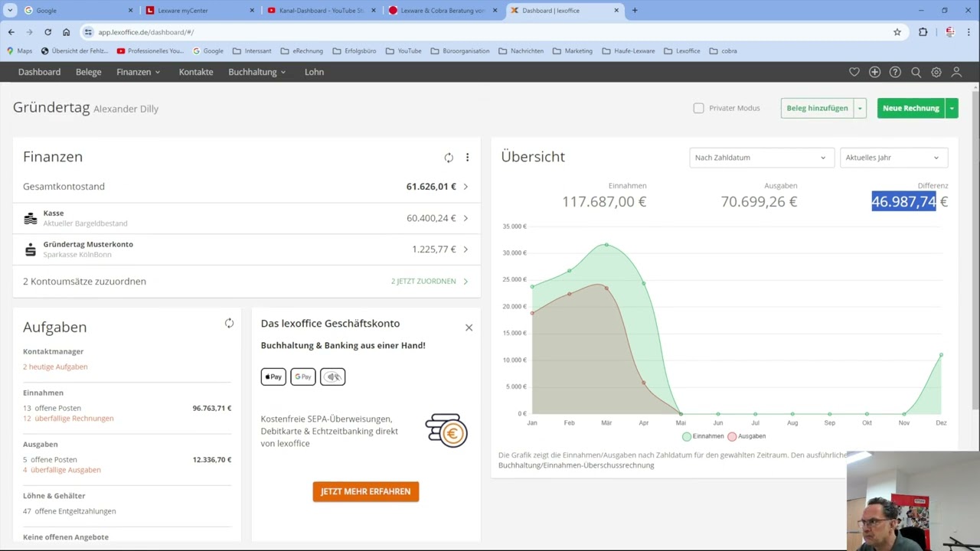
Task: Click the 47 offene Entgeltzahlungen text
Action: pos(70,511)
